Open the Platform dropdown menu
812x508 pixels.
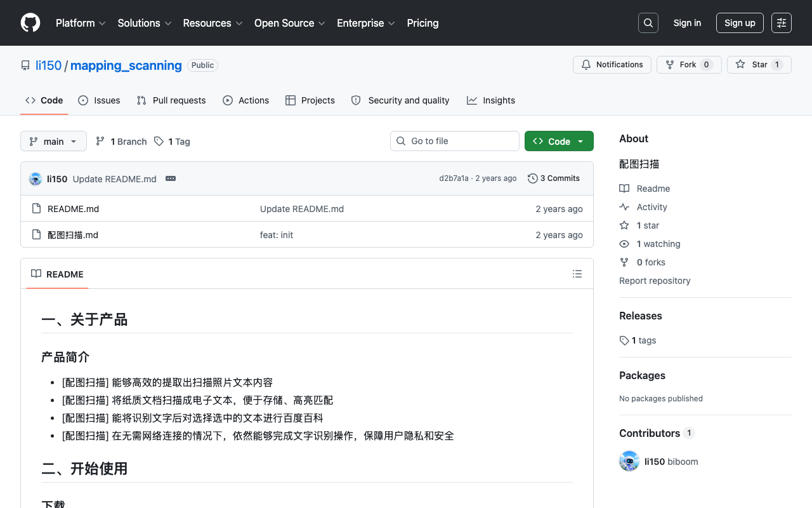click(81, 23)
